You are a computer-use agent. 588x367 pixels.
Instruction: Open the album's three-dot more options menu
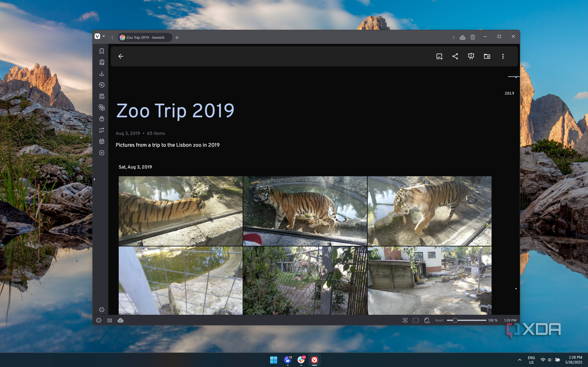coord(503,56)
